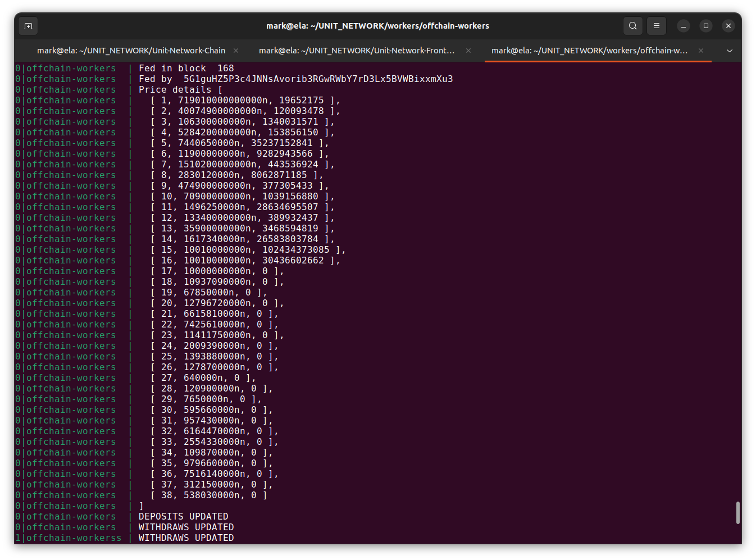Switch to the Unit-Network-Chain tab
Screen dimensions: 756x560
point(131,51)
